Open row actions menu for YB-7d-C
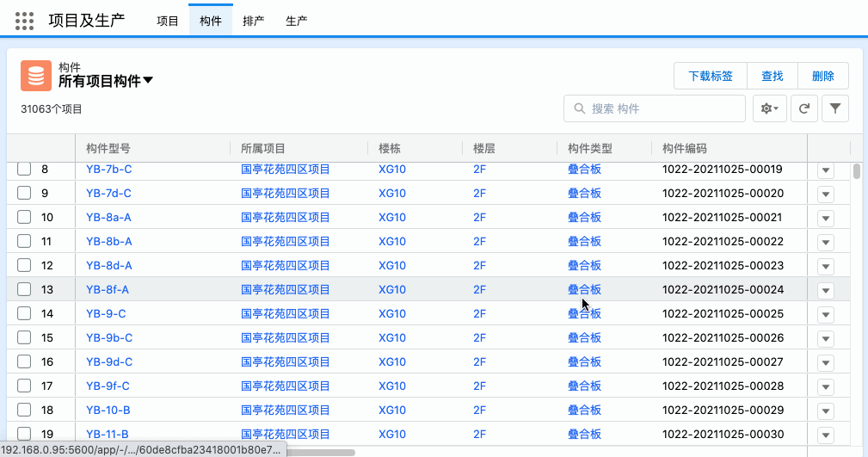The image size is (868, 457). click(825, 194)
